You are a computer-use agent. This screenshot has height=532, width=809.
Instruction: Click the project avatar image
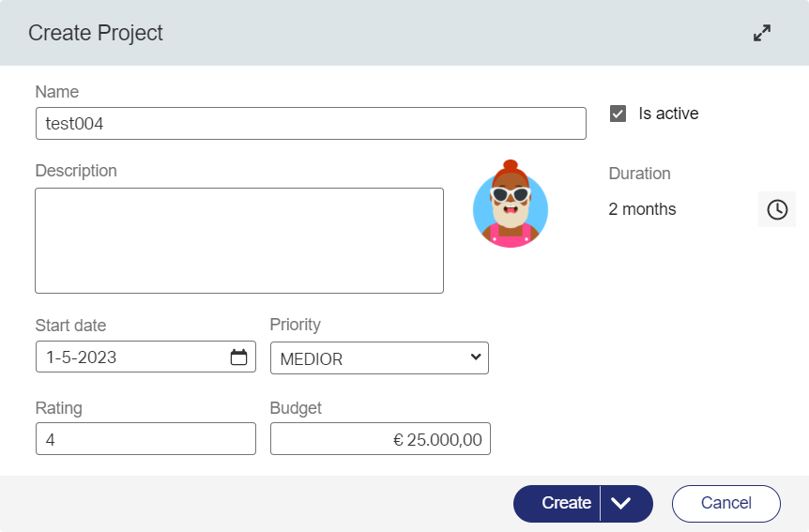tap(510, 207)
